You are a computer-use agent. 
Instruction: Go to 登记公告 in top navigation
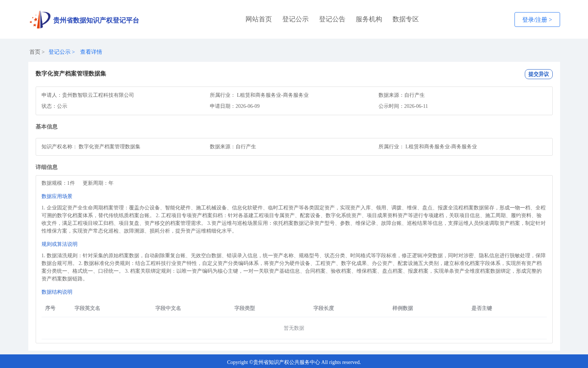pos(332,19)
